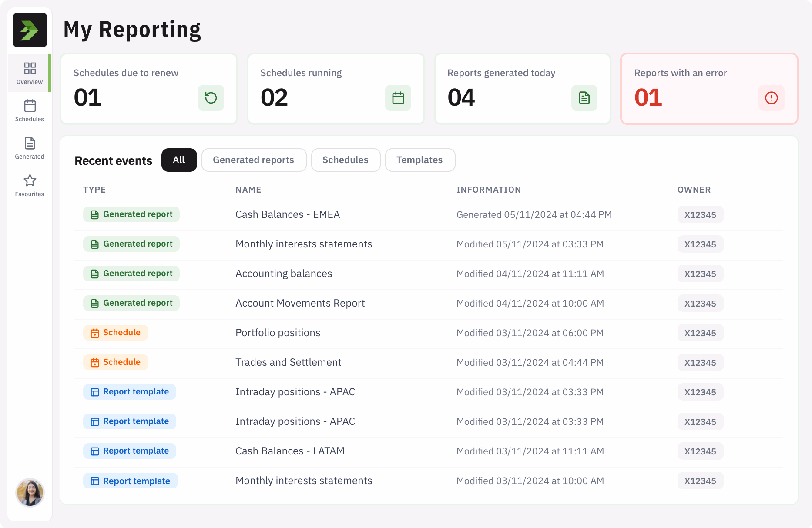Open the Reports with an error card
This screenshot has width=812, height=528.
pyautogui.click(x=709, y=89)
